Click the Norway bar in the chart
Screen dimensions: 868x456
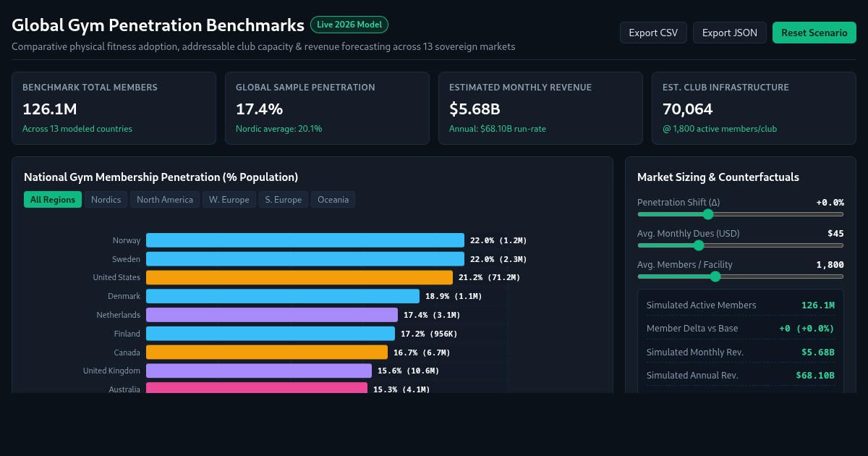305,240
